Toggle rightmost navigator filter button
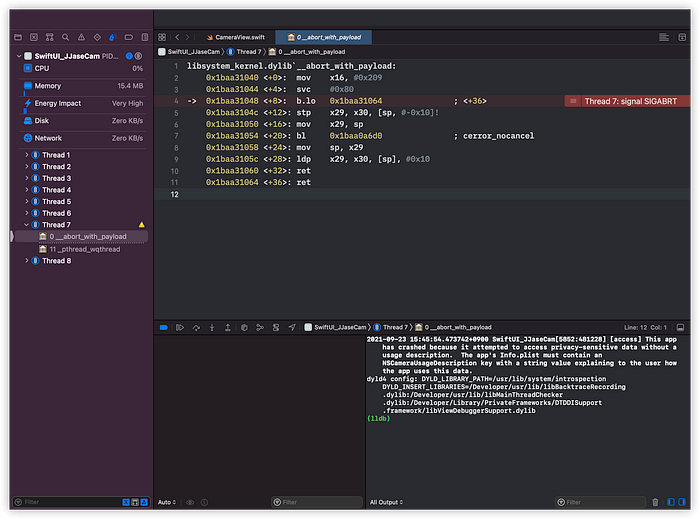 tap(144, 502)
